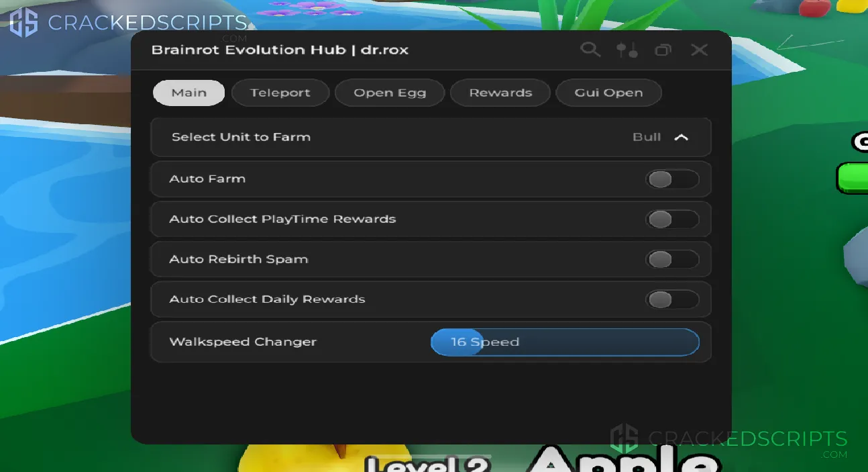Click the Walkspeed Changer slider track
Screen dimensions: 868x472
(x=565, y=342)
